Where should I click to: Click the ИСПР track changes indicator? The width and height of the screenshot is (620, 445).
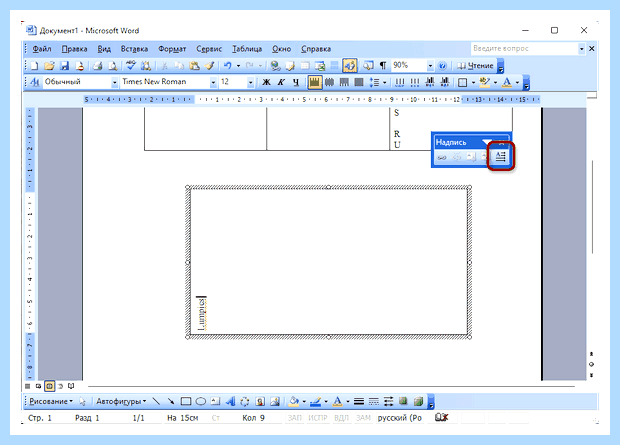point(318,418)
